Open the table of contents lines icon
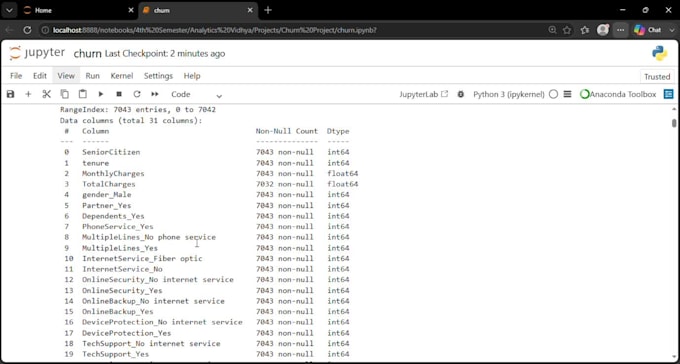This screenshot has width=680, height=364. pos(567,94)
